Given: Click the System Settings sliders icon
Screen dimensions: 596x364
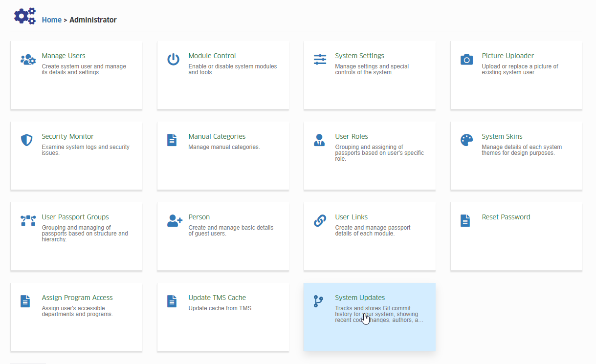Looking at the screenshot, I should tap(320, 60).
